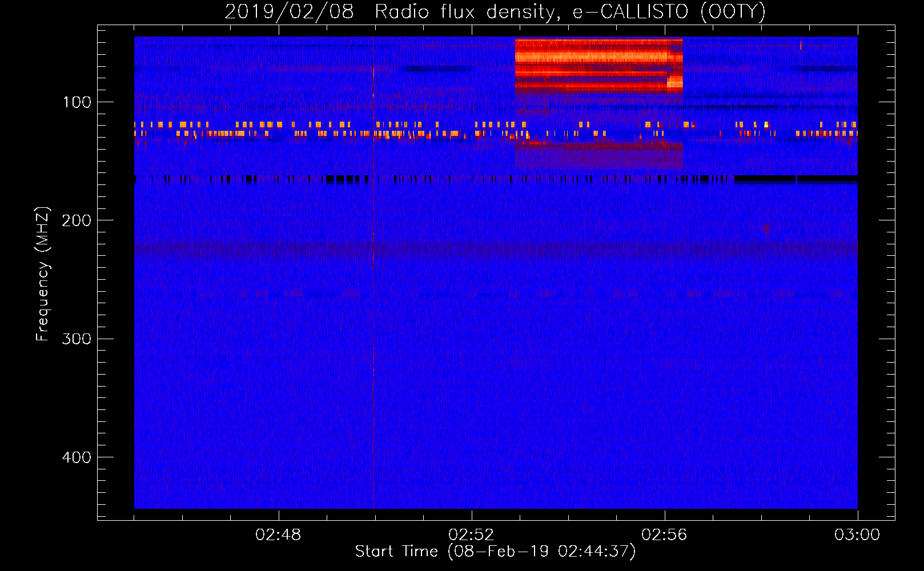Click the 'Frequency (MHZ)' axis label

point(43,274)
